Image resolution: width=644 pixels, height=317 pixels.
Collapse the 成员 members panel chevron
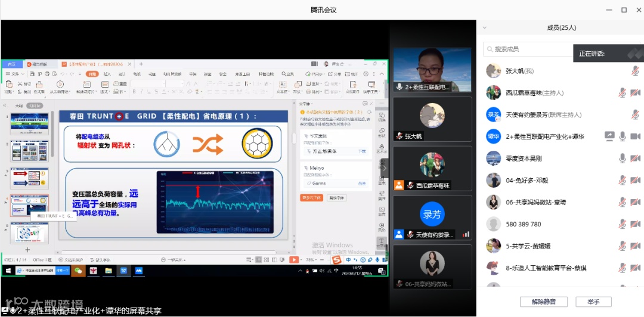click(x=484, y=27)
